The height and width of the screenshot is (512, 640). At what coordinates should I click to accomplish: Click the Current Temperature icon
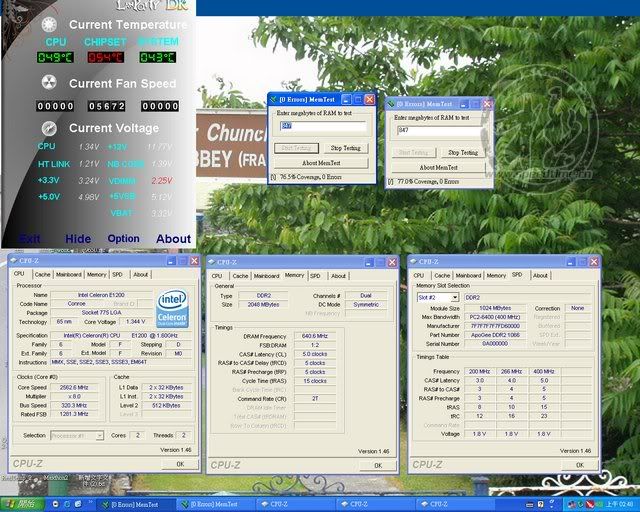49,24
